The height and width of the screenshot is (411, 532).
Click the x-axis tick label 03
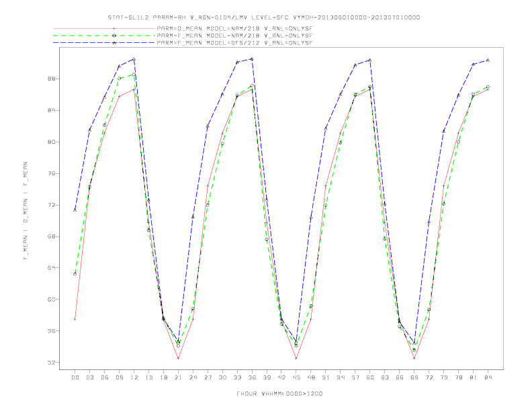point(89,377)
